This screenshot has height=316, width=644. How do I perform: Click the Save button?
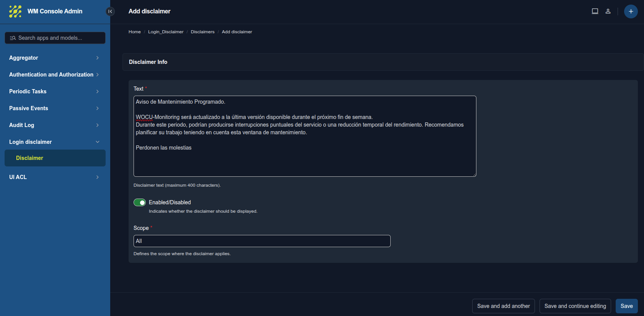point(626,306)
